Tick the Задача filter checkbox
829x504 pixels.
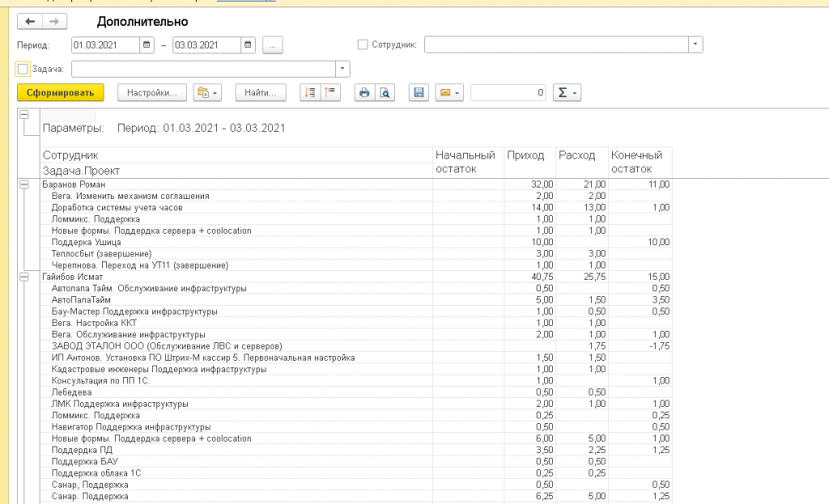coord(23,69)
